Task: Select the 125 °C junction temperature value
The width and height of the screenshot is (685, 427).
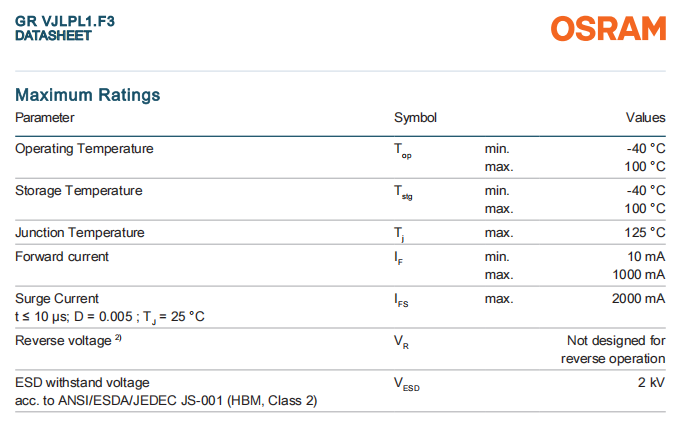Action: [643, 233]
